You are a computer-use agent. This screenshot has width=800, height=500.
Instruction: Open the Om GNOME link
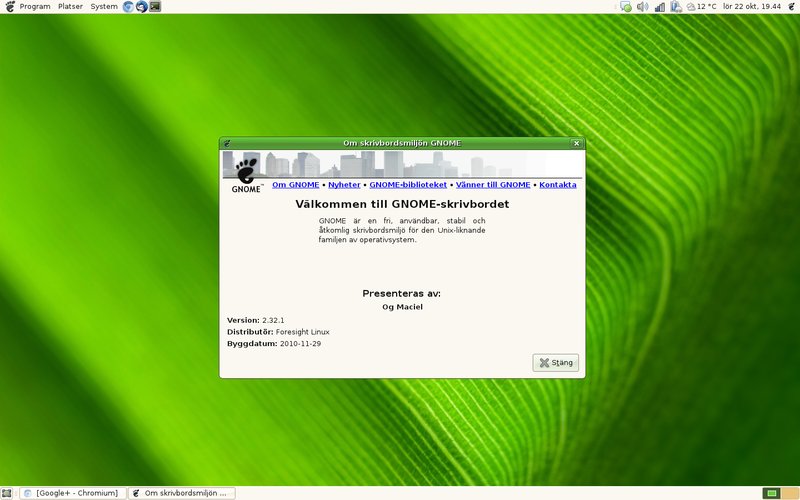tap(295, 185)
